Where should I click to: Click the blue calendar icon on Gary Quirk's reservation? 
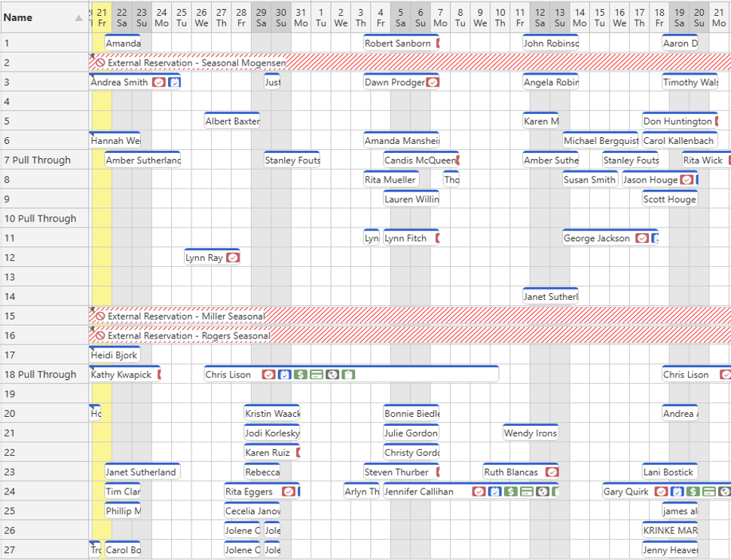pyautogui.click(x=677, y=491)
